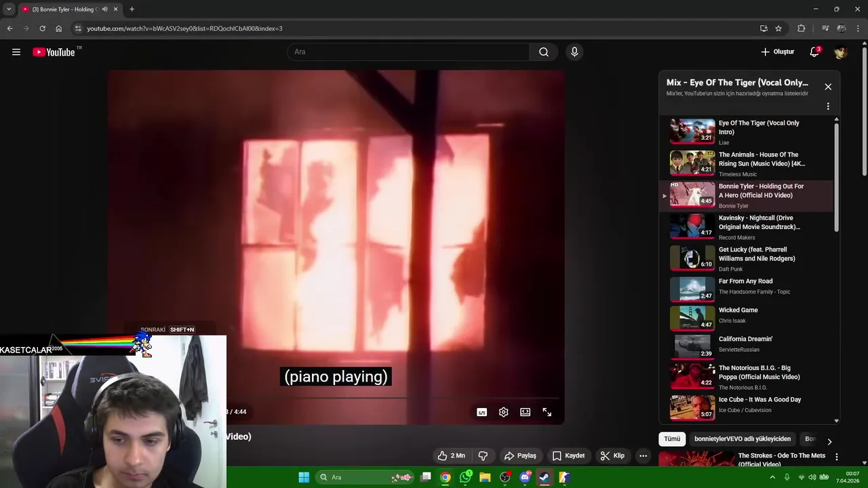
Task: Dislike the video with thumbs down
Action: pyautogui.click(x=483, y=455)
